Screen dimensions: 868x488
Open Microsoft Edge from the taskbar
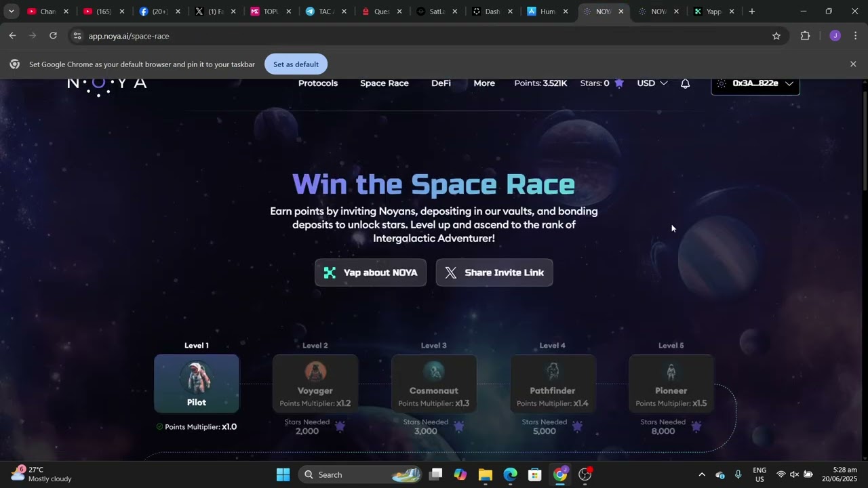click(x=511, y=474)
